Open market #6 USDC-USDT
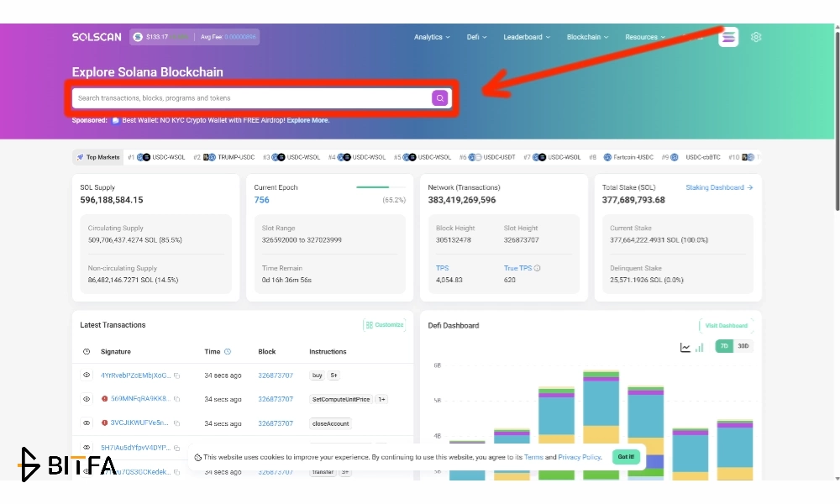840x504 pixels. point(487,157)
